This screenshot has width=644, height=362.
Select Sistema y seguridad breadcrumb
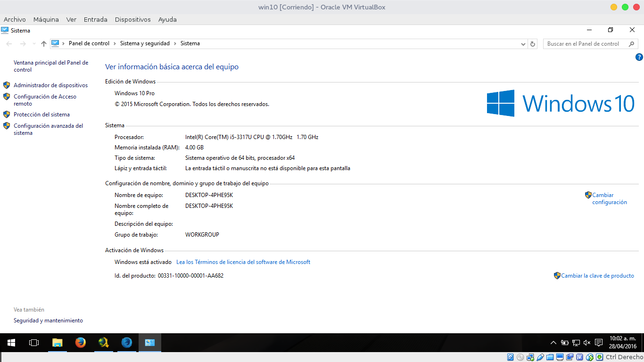coord(145,43)
